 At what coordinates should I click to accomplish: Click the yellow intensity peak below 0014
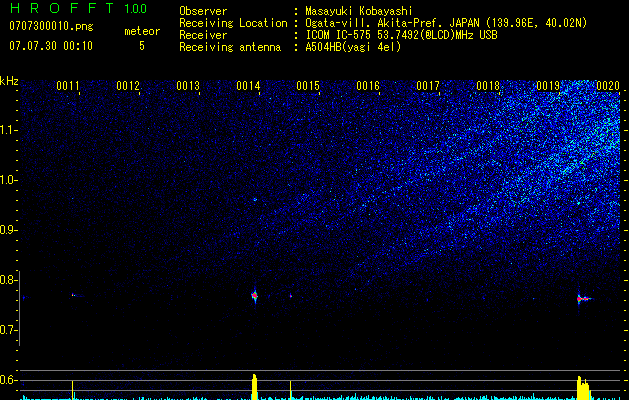point(254,387)
